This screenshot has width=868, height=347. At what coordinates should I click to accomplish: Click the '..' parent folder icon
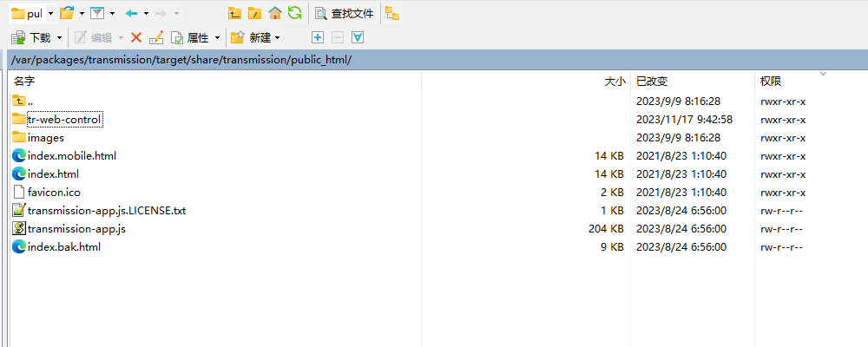[19, 101]
